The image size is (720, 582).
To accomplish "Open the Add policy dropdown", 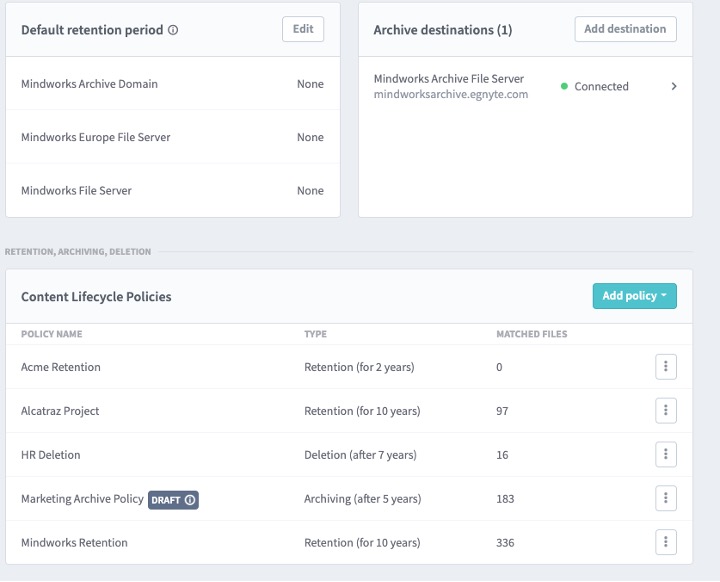I will [x=634, y=296].
